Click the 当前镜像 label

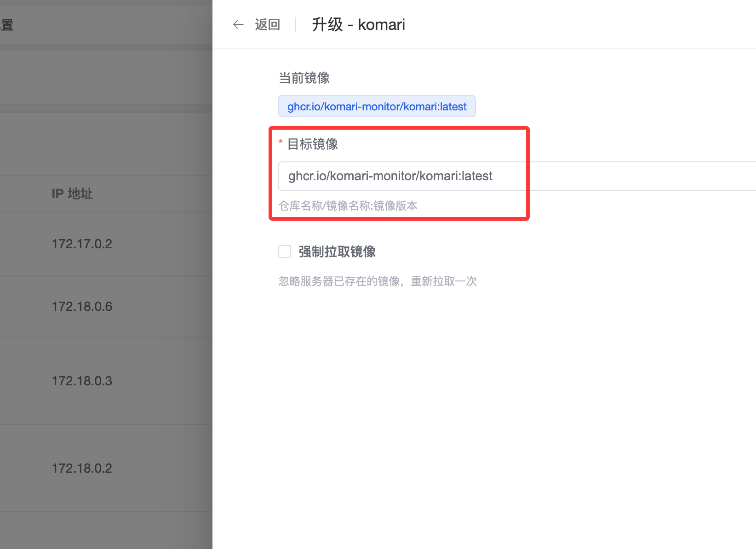pos(304,78)
